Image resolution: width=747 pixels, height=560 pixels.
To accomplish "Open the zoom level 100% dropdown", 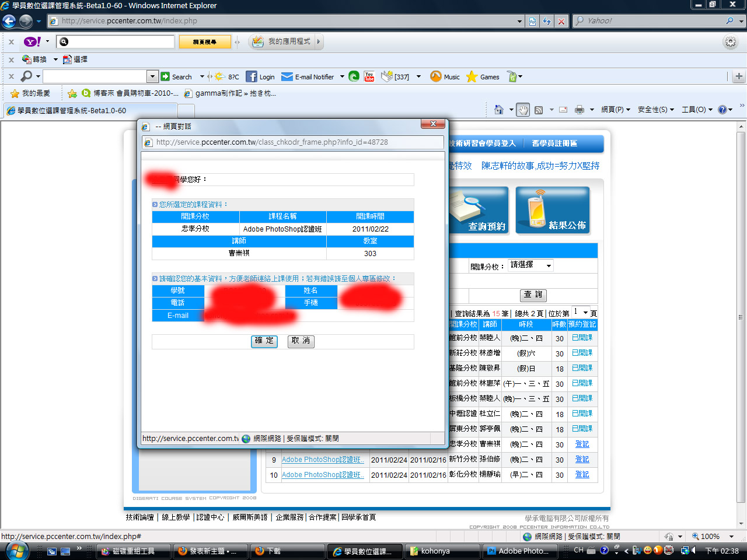I will click(731, 537).
